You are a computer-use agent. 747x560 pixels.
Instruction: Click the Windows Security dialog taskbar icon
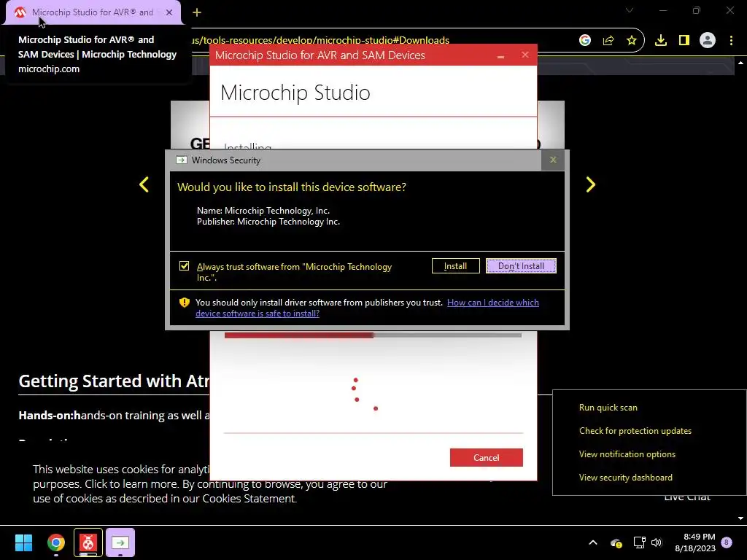click(x=120, y=542)
